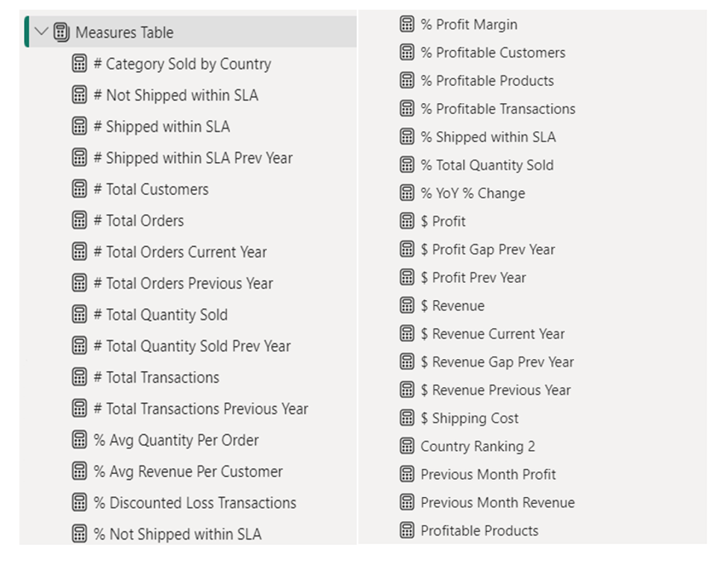This screenshot has width=728, height=565.
Task: Click the icon next to % YoY % Change
Action: tap(407, 193)
